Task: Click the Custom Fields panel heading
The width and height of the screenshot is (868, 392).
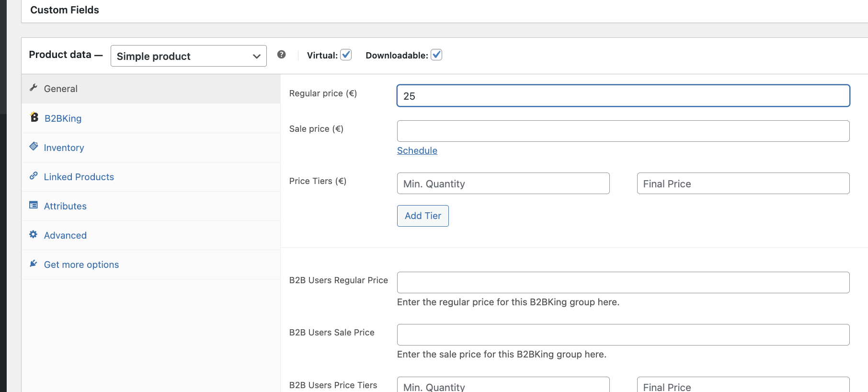Action: click(65, 10)
